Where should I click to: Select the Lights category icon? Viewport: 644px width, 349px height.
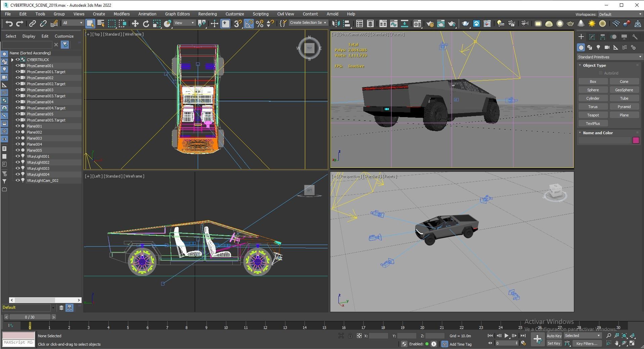[598, 48]
